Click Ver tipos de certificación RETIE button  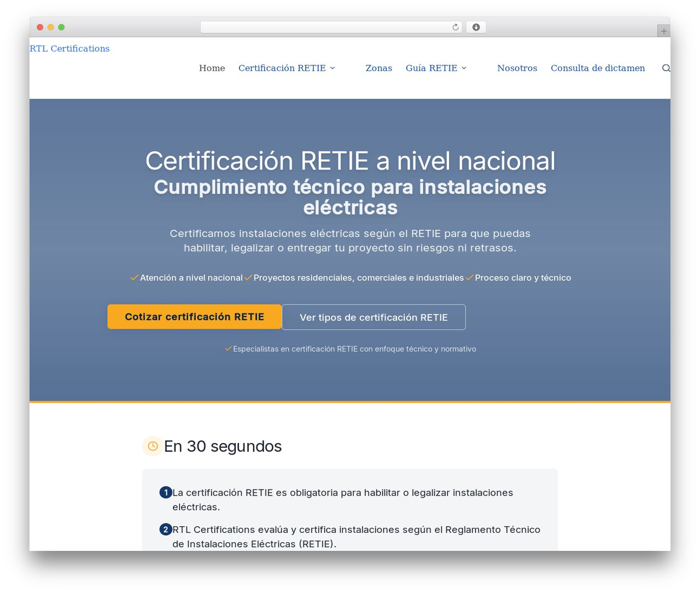374,317
